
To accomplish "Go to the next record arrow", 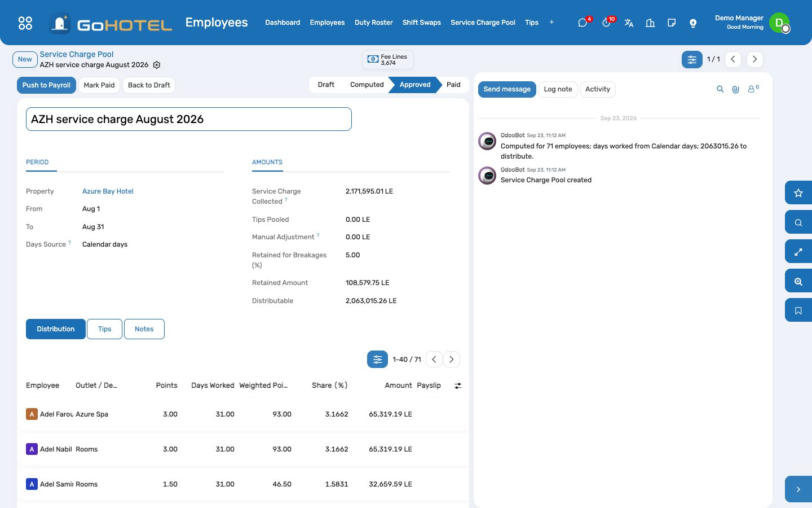I will 755,59.
